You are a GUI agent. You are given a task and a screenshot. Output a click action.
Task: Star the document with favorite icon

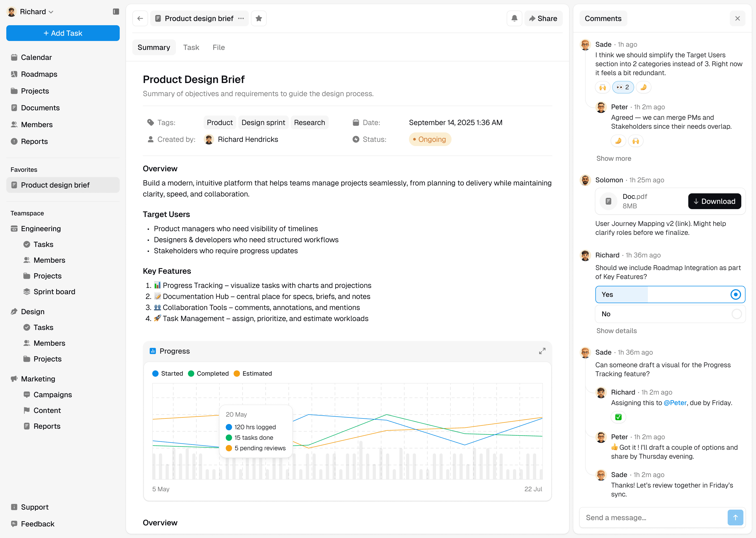(x=259, y=18)
